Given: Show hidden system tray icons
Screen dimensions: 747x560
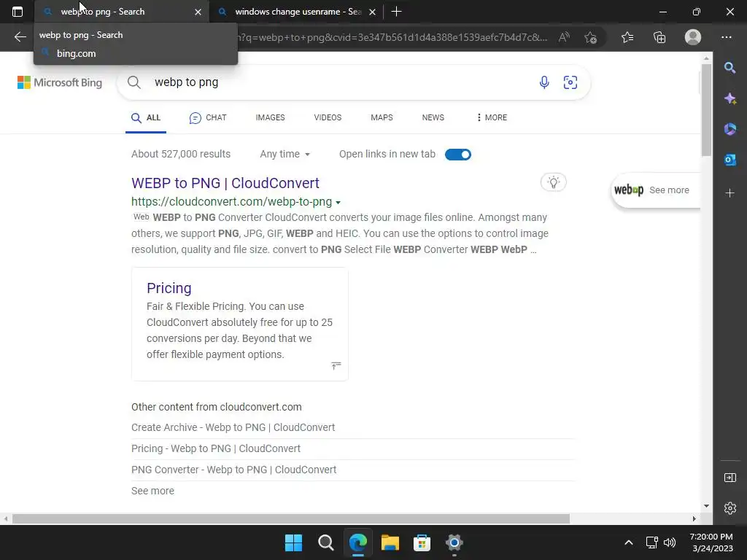Looking at the screenshot, I should (629, 542).
